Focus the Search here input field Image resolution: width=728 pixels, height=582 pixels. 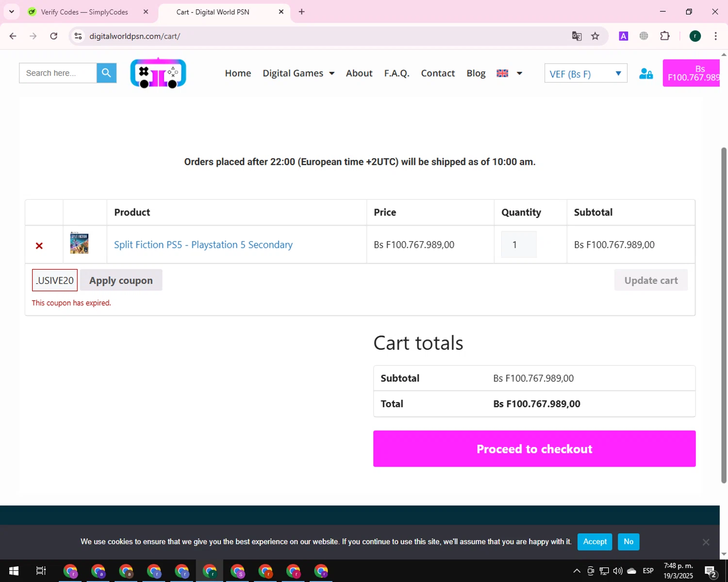click(58, 73)
